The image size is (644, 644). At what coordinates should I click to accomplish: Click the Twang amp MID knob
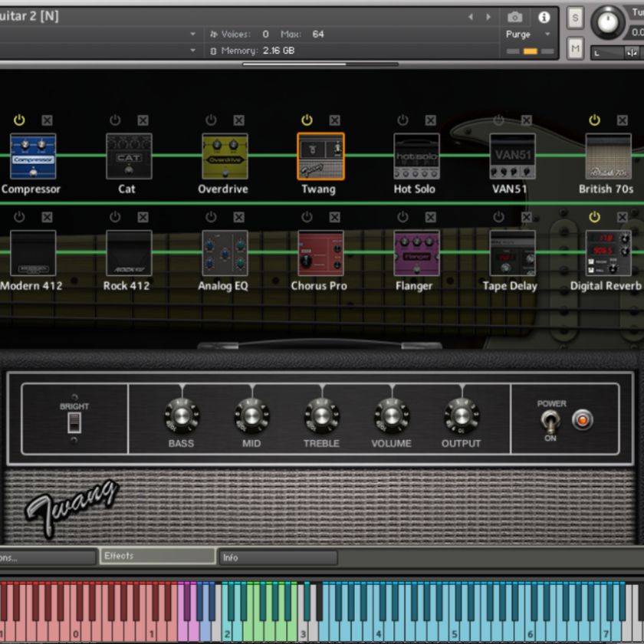pyautogui.click(x=251, y=416)
